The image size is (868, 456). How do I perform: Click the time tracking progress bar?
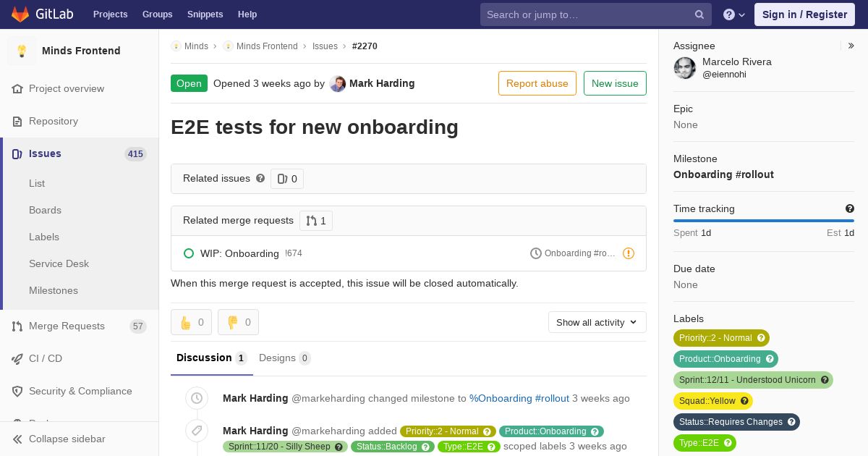(764, 221)
